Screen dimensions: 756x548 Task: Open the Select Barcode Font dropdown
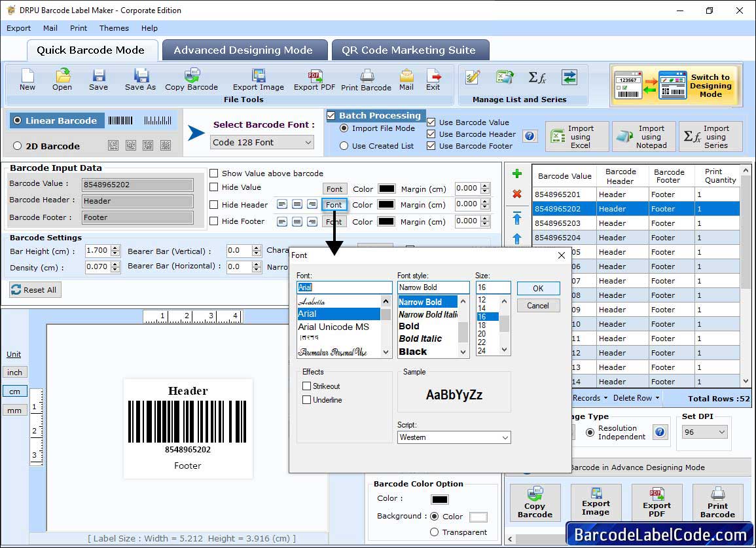pyautogui.click(x=262, y=142)
